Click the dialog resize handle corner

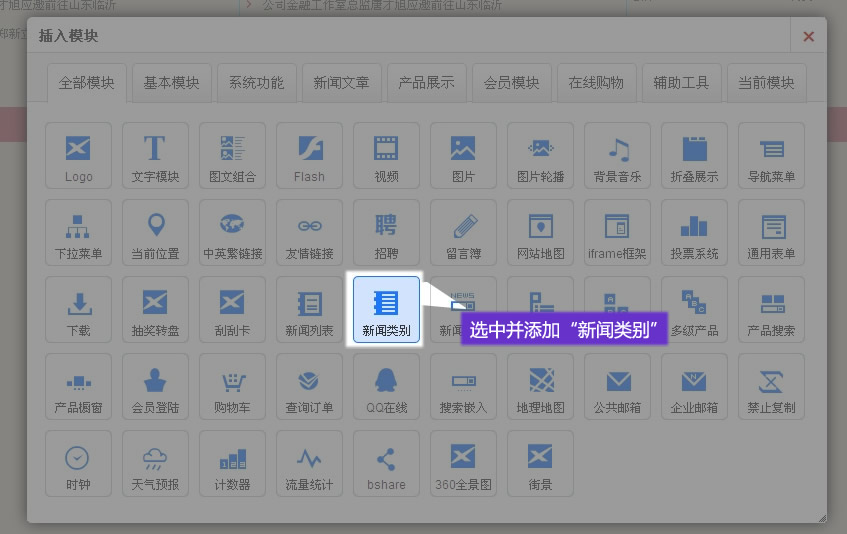(821, 517)
